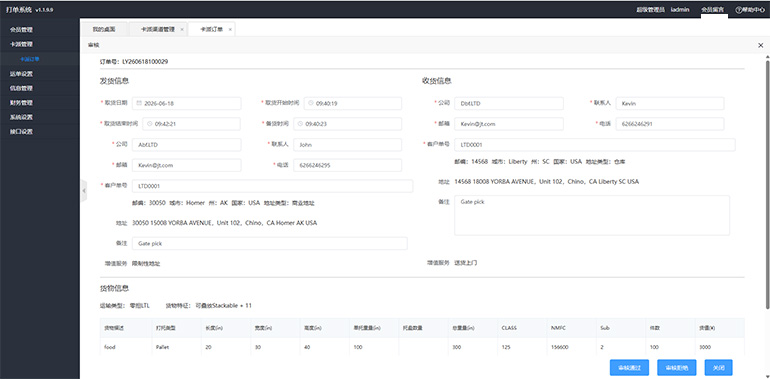Click the NMFC column header
770x380 pixels.
pos(571,328)
